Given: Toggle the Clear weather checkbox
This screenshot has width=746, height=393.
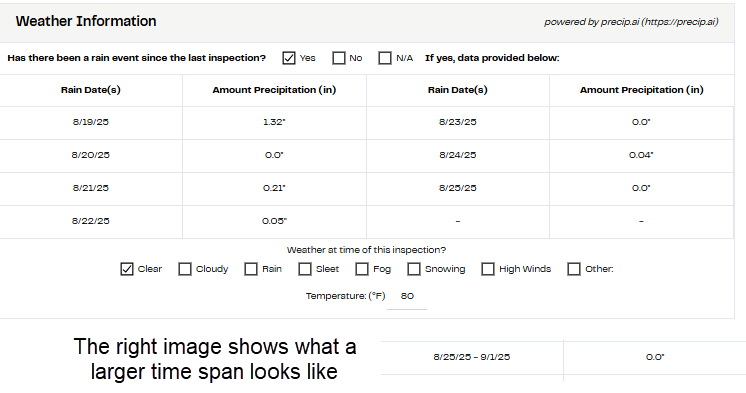Looking at the screenshot, I should click(x=127, y=269).
